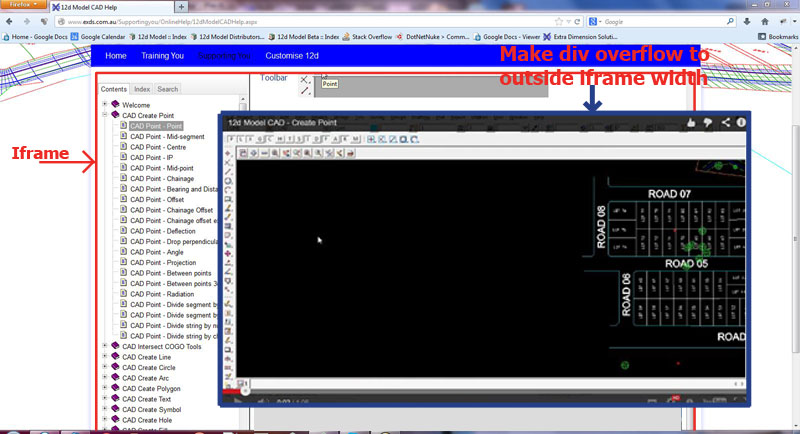Open the 12d Model Beta :: Index bookmark
This screenshot has height=434, width=800.
click(x=304, y=37)
